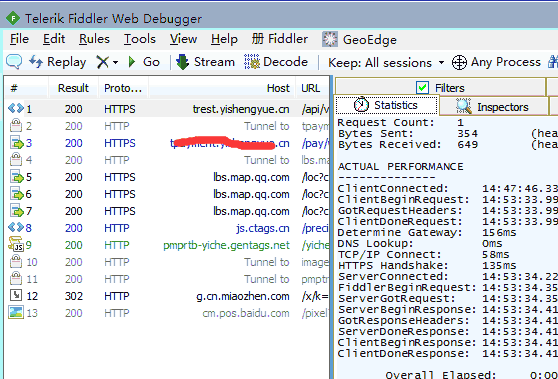Click the Fiddler window title icon
The width and height of the screenshot is (558, 379).
(x=13, y=18)
